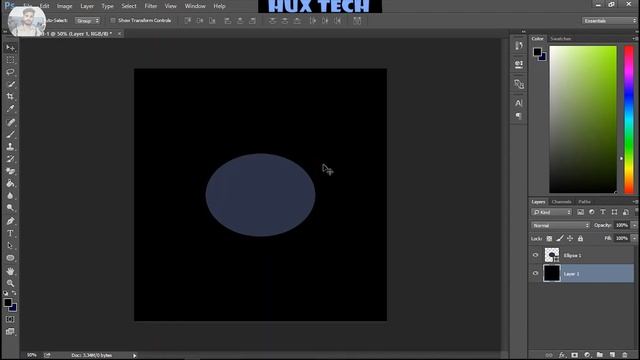Open the Opacity slider arrow
Image resolution: width=640 pixels, height=360 pixels.
[634, 225]
